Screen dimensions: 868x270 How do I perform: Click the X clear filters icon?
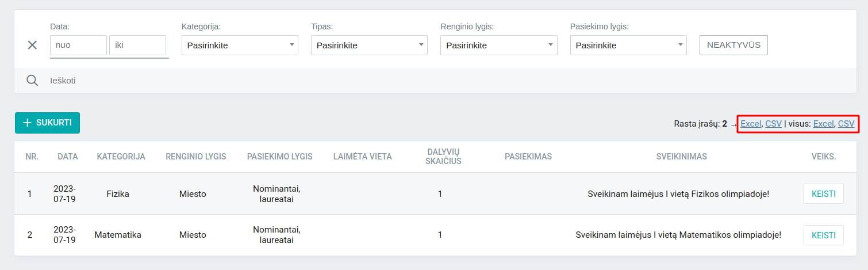pos(32,45)
